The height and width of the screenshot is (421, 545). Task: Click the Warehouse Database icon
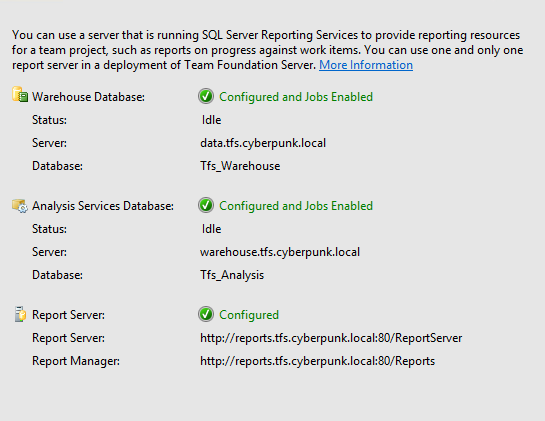click(x=20, y=95)
